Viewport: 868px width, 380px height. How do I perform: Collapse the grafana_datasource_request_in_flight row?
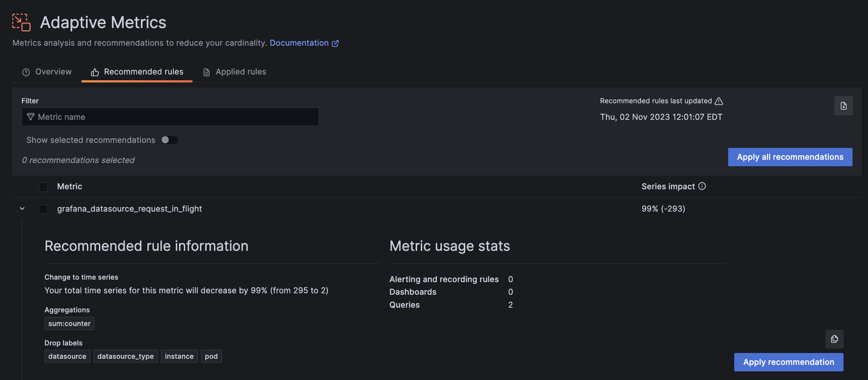tap(22, 209)
